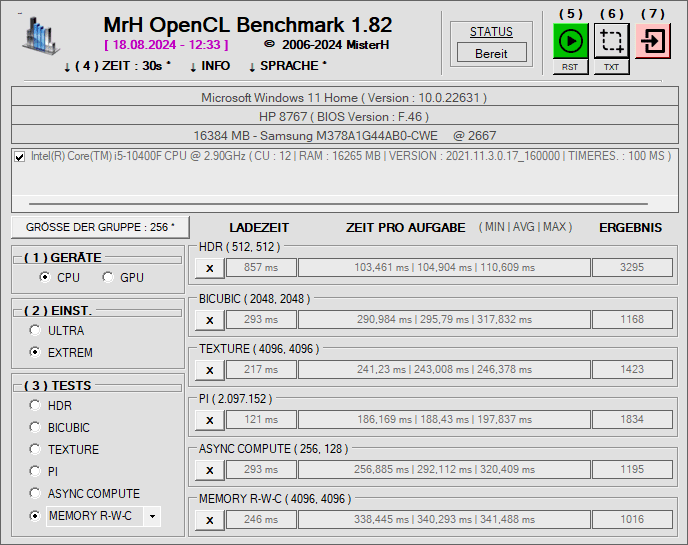688x545 pixels.
Task: Click the HDR load time 857 ms field
Action: pos(261,267)
